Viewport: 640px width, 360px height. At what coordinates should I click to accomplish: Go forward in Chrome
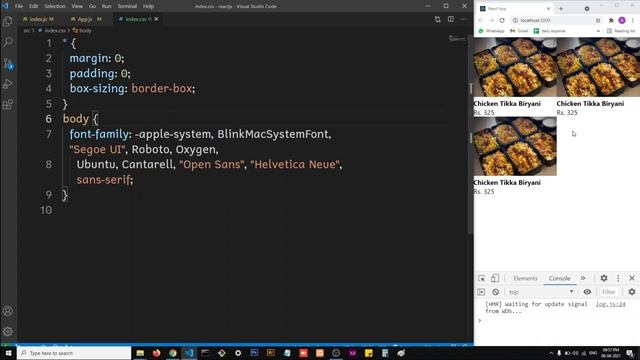[x=491, y=20]
